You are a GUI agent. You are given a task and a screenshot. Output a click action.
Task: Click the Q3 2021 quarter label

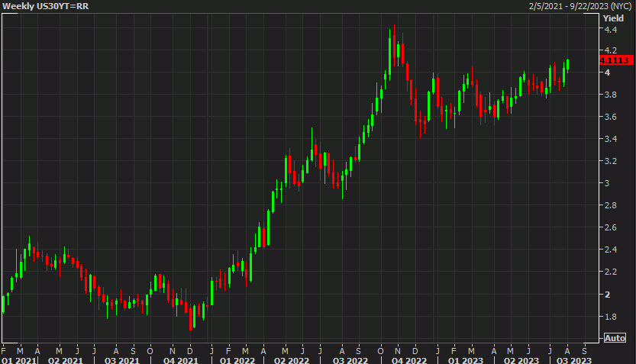[x=121, y=360]
